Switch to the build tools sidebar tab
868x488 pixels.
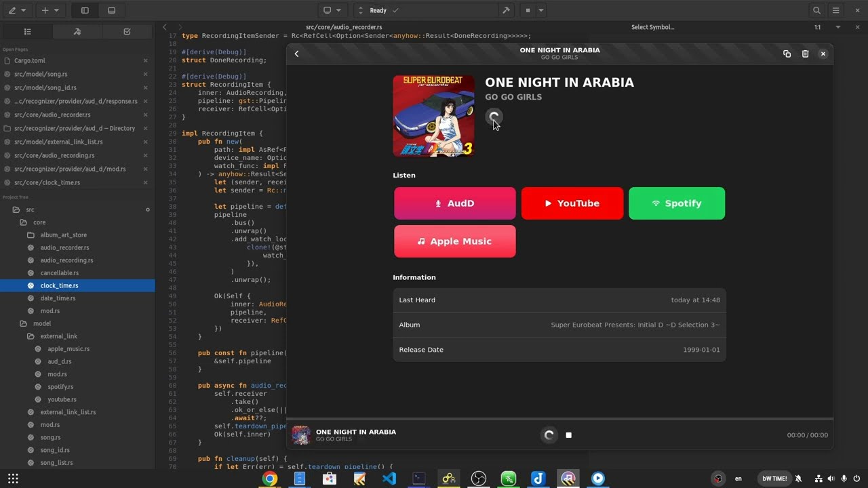(x=77, y=31)
